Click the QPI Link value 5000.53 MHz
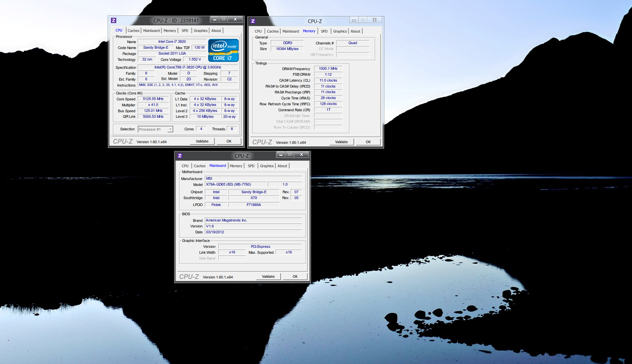 pyautogui.click(x=153, y=117)
